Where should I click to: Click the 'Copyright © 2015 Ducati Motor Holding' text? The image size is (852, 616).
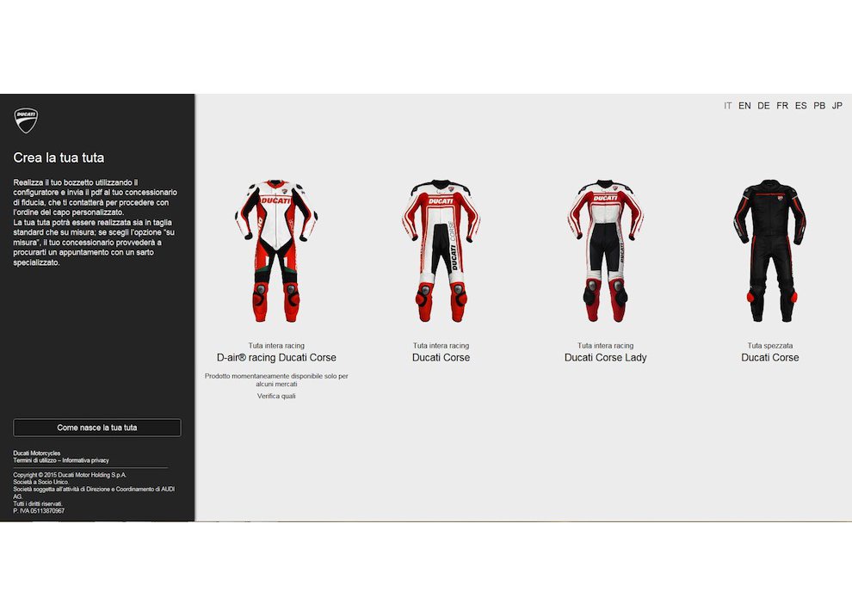pos(70,475)
